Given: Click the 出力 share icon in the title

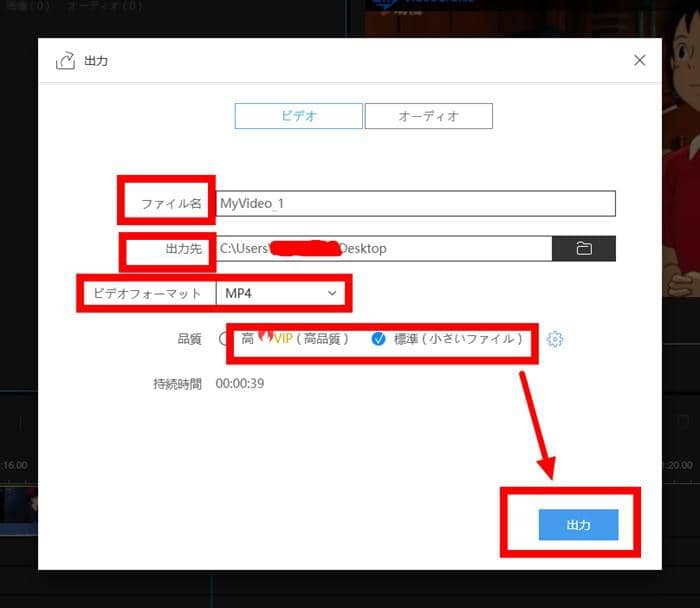Looking at the screenshot, I should click(x=65, y=60).
